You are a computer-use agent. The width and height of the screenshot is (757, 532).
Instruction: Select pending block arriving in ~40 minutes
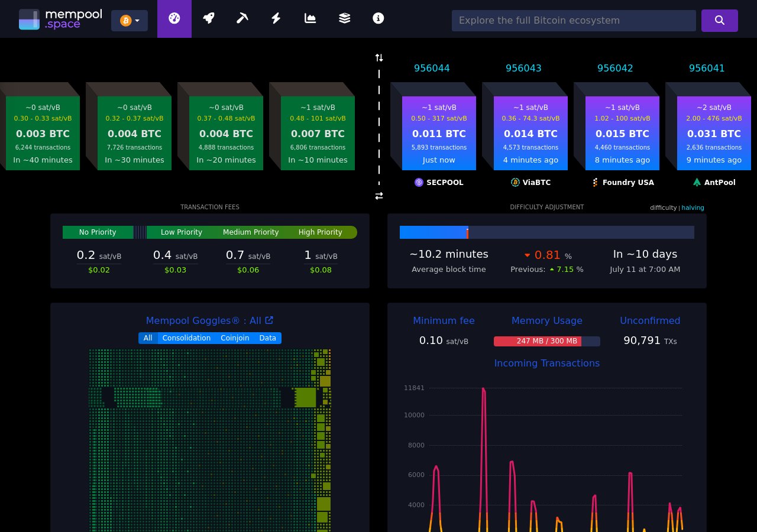click(x=43, y=133)
